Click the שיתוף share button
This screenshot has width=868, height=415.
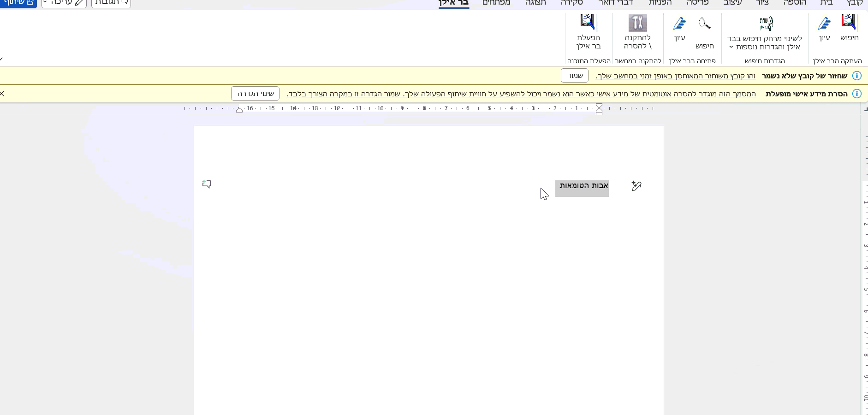pos(18,3)
